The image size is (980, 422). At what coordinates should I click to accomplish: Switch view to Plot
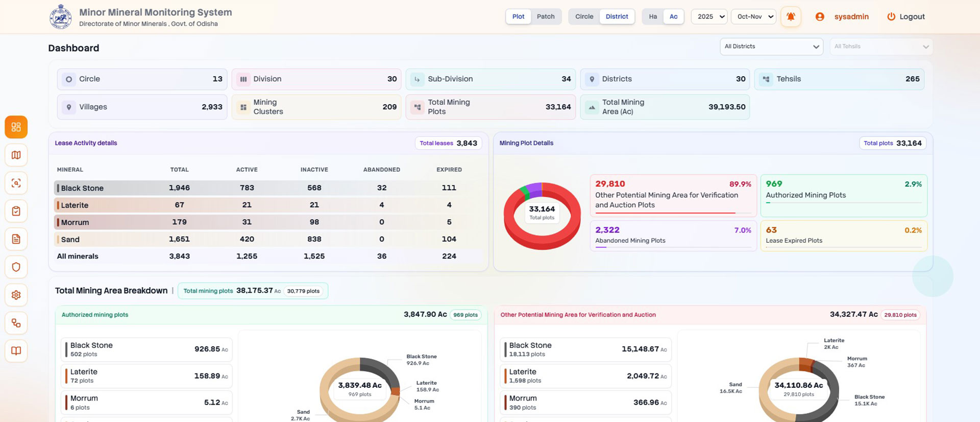(x=518, y=16)
